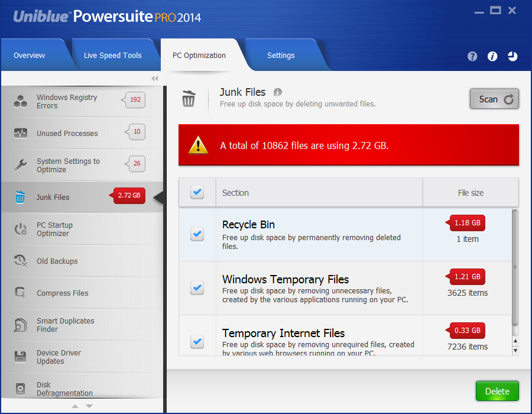Toggle the select-all checkbox in table header
The width and height of the screenshot is (532, 414).
coord(197,192)
